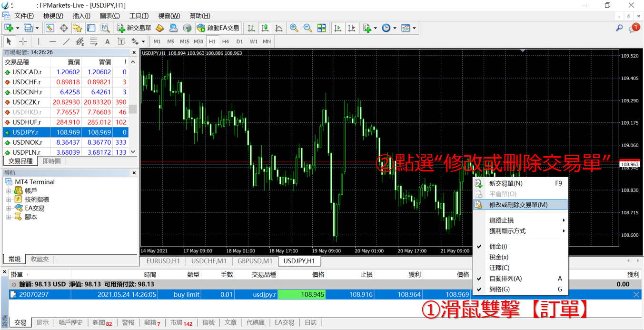The image size is (644, 330).
Task: Select the vertical line drawing tool
Action: tap(39, 41)
